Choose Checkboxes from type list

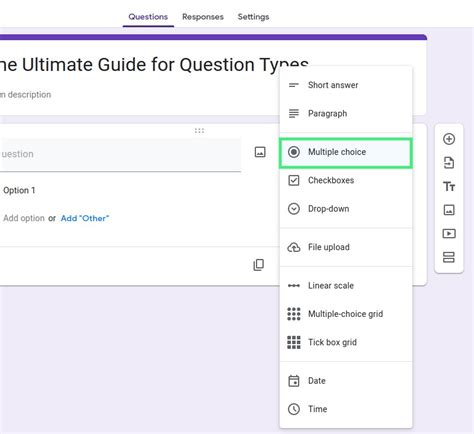click(x=346, y=180)
